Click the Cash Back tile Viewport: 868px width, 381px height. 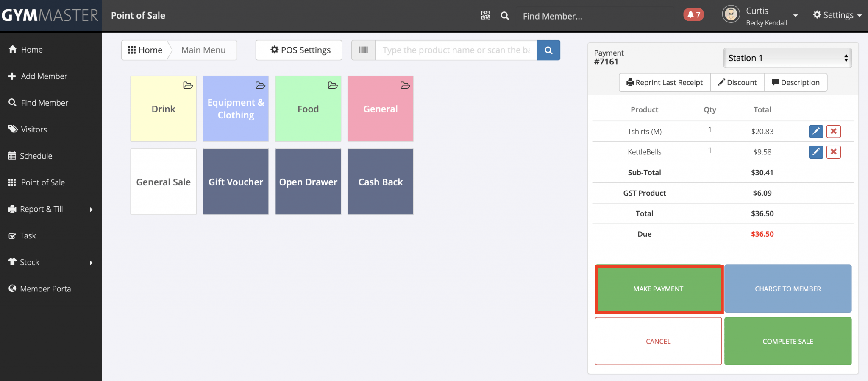[x=381, y=182]
